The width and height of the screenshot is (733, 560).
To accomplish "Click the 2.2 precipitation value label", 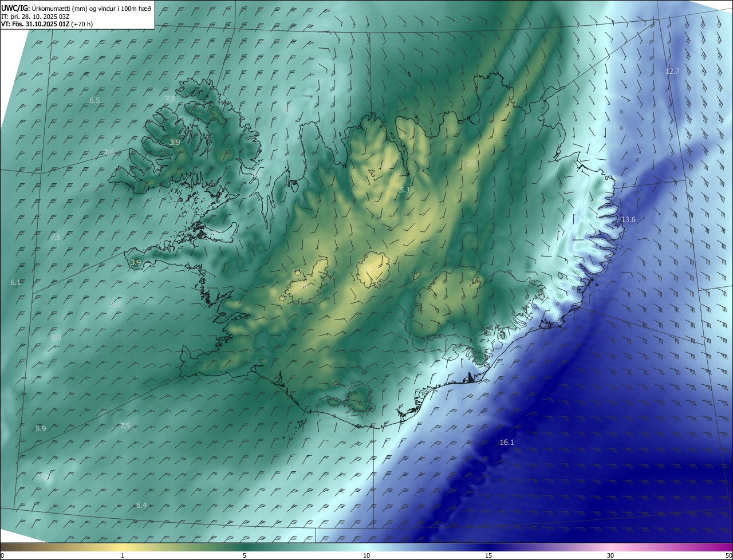I will tap(471, 163).
